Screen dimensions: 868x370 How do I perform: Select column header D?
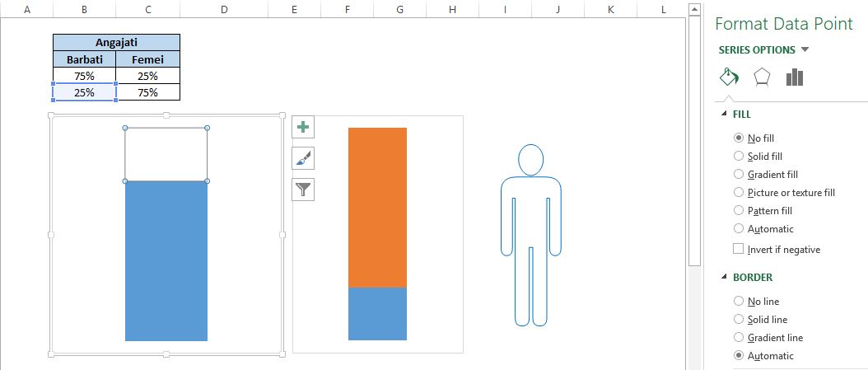[x=224, y=9]
